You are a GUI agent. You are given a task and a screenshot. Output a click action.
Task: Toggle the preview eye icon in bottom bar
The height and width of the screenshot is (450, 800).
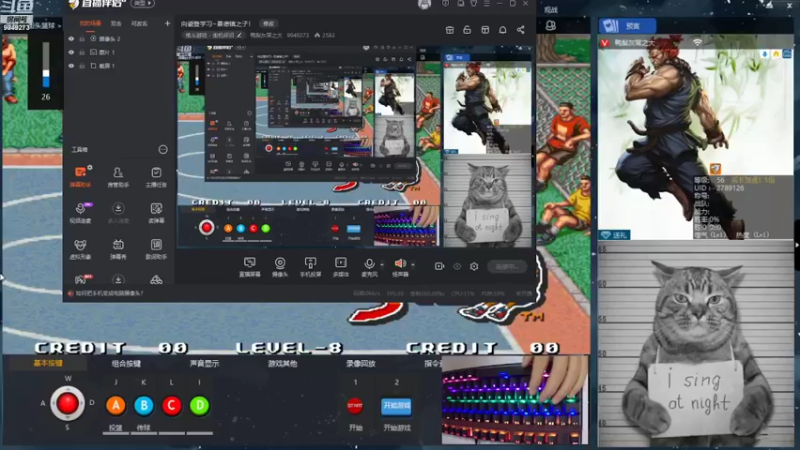pyautogui.click(x=457, y=266)
